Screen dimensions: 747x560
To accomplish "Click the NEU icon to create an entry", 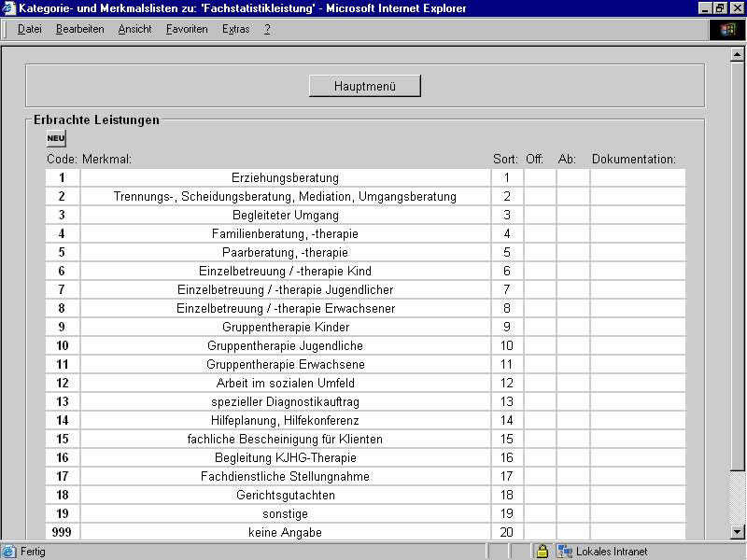I will tap(55, 137).
